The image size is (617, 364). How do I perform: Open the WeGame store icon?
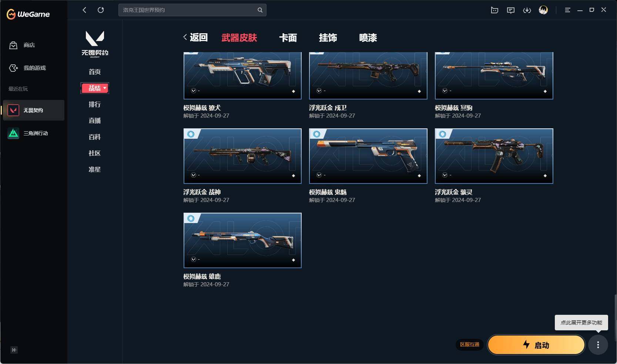click(13, 45)
